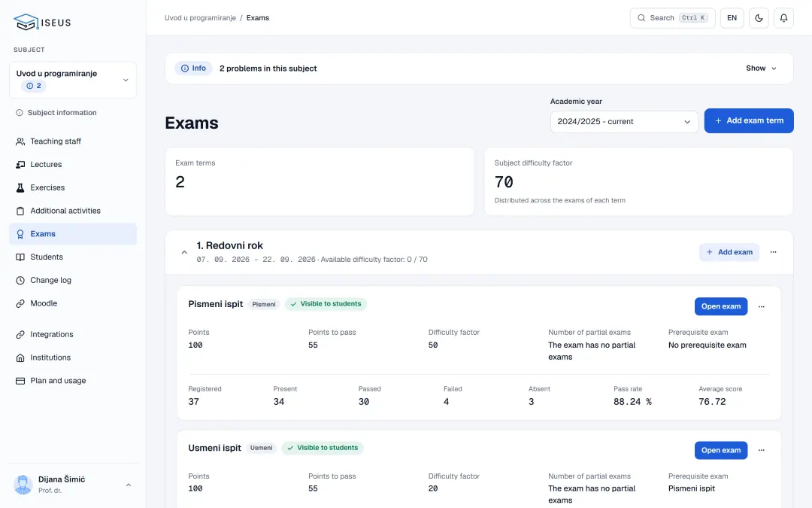Click the average score value 76.72

pyautogui.click(x=712, y=402)
